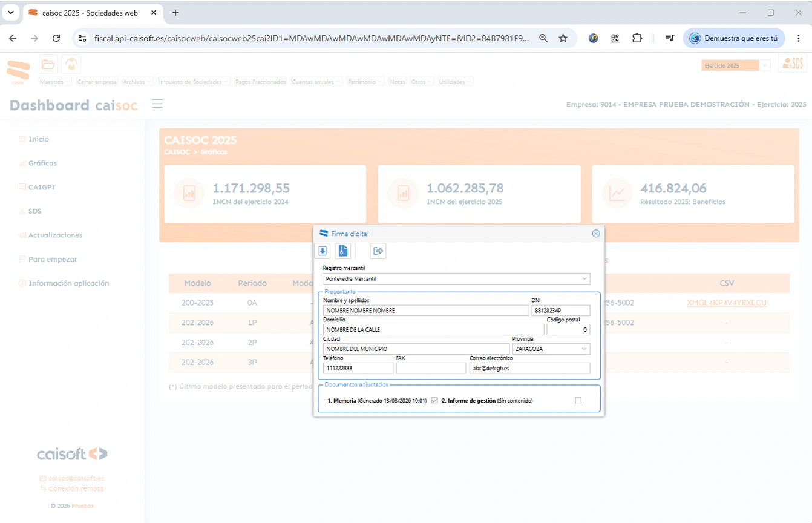Open CAIGPT in the sidebar

(x=38, y=187)
